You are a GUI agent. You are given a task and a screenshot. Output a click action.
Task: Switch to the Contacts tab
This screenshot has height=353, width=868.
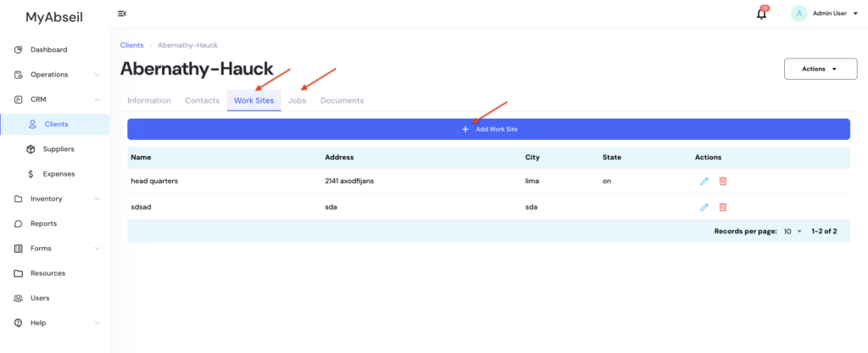point(202,100)
